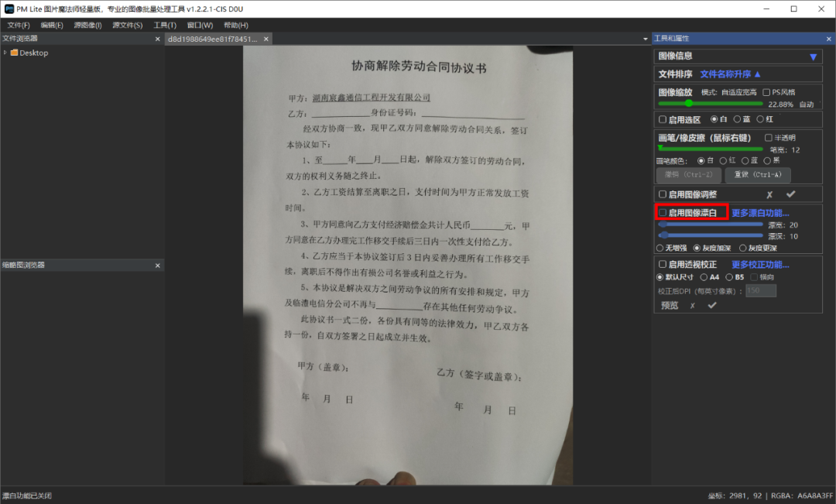Click the 预览 preview button
Viewport: 836px width, 504px height.
[670, 306]
